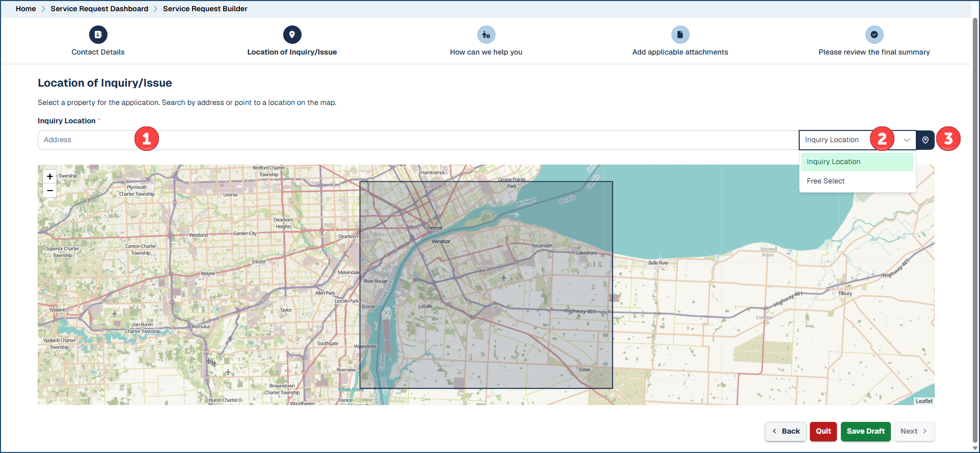Zoom in on the map
The image size is (980, 453).
tap(50, 176)
